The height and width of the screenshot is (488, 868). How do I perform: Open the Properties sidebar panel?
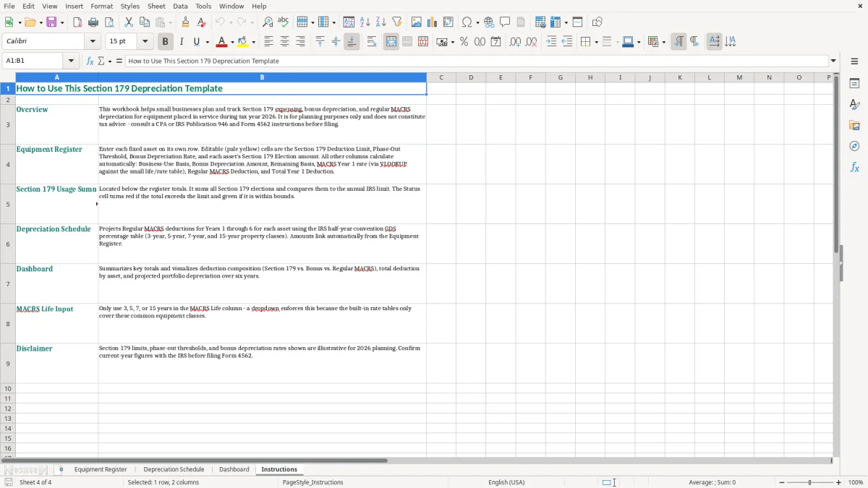pyautogui.click(x=854, y=83)
